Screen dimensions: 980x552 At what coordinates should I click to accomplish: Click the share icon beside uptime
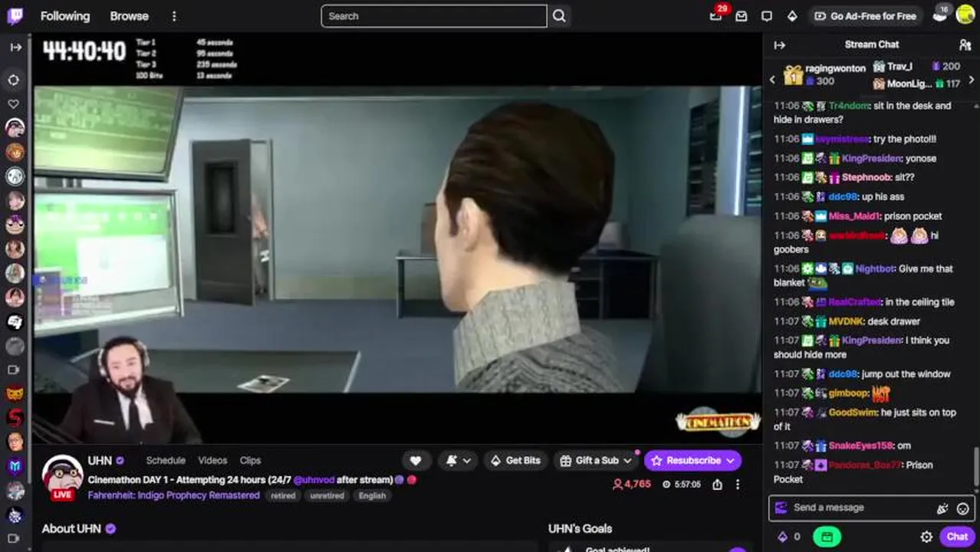click(x=717, y=485)
